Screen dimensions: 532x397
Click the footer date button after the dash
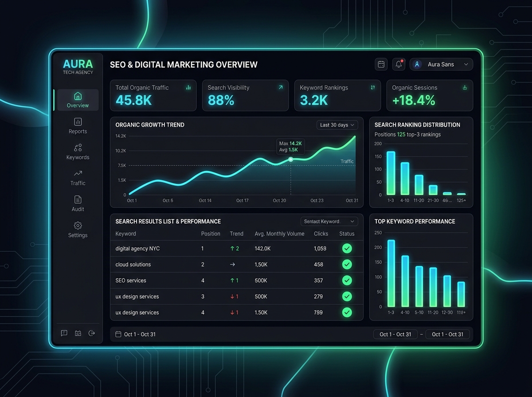448,334
